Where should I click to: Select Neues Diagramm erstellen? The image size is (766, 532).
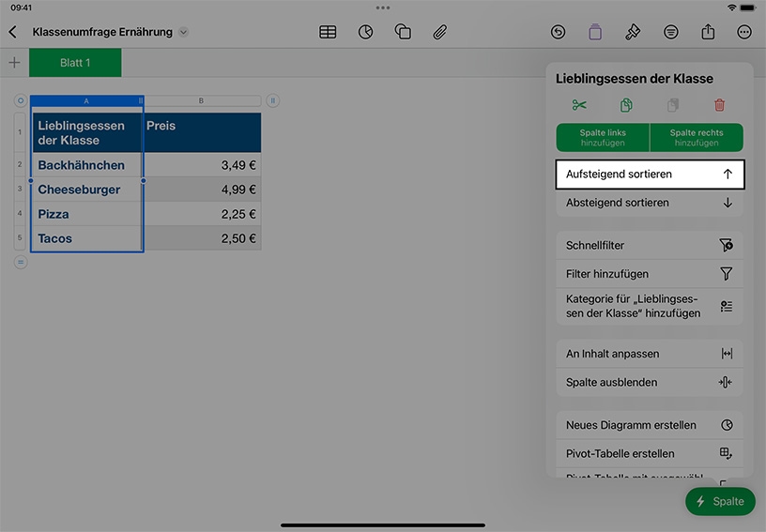point(650,425)
